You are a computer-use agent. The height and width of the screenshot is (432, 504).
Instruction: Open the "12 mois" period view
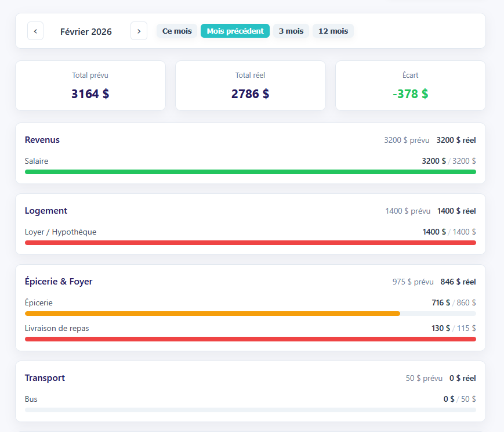(333, 31)
